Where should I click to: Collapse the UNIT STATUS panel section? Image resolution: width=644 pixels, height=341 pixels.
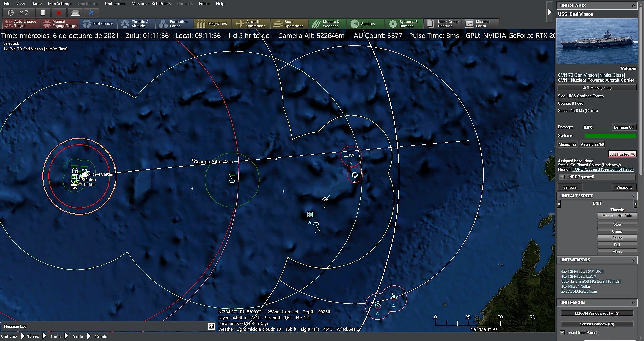(x=633, y=6)
